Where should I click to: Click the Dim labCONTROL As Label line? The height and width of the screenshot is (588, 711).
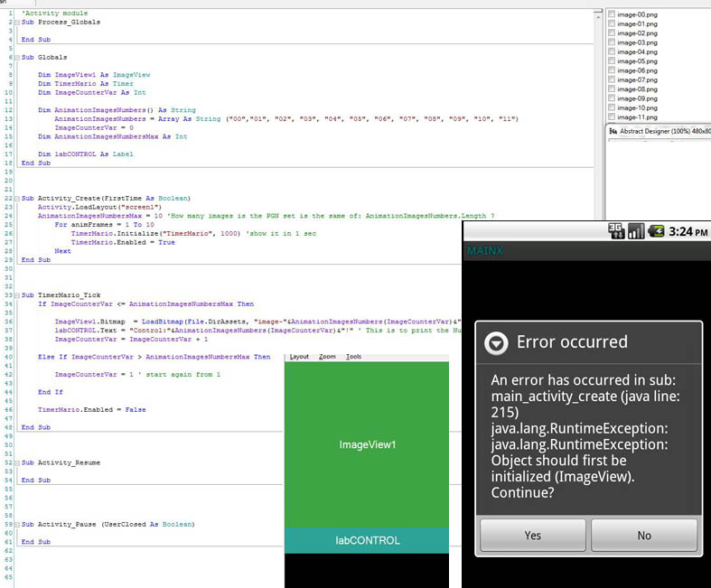(86, 154)
